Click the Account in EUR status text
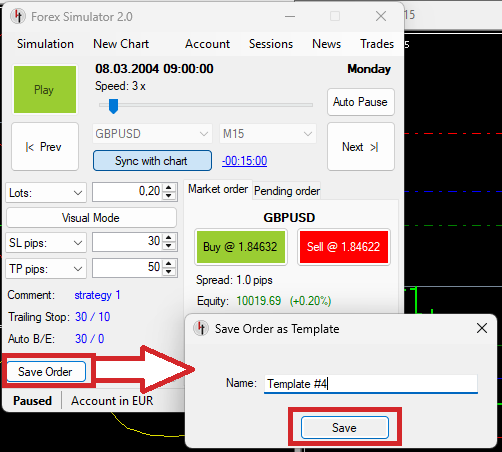This screenshot has height=452, width=502. point(112,401)
